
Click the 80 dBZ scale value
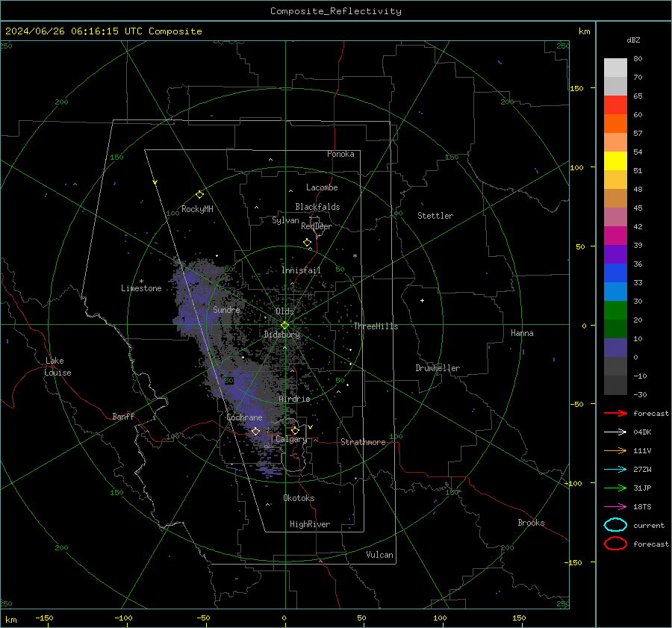pos(638,59)
